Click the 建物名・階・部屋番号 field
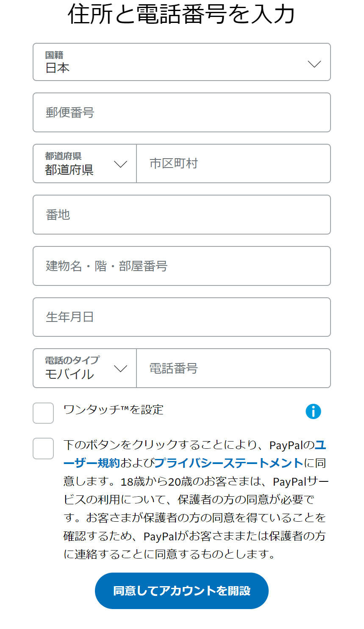The image size is (364, 629). (181, 266)
